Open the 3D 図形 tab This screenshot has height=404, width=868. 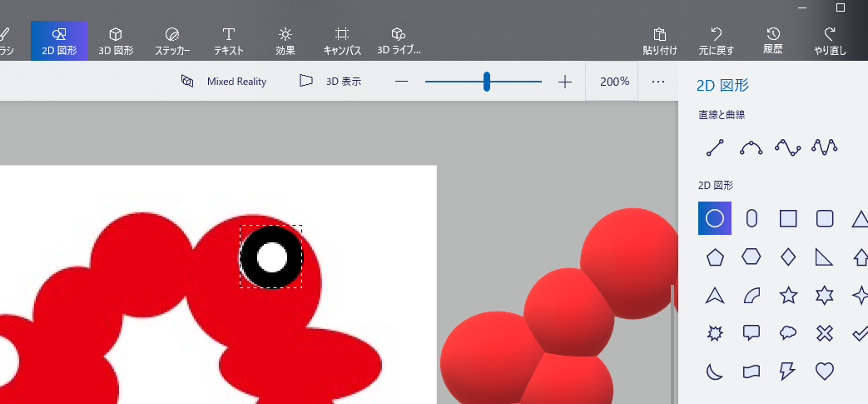point(116,41)
